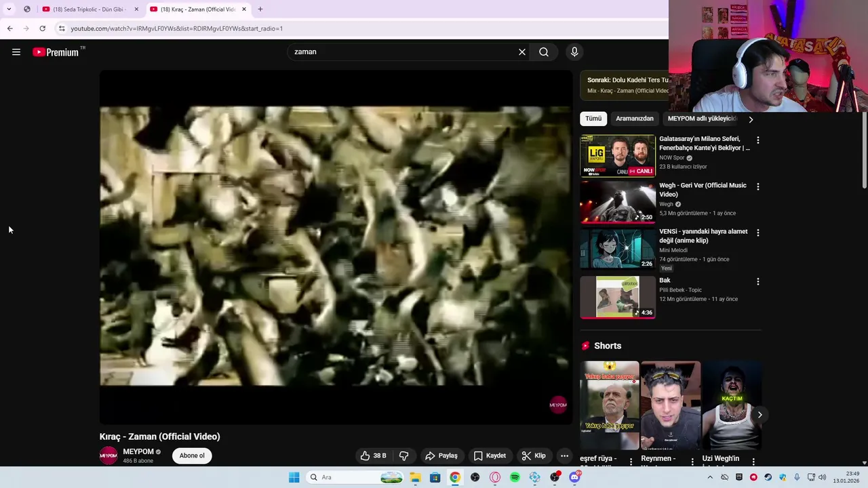Open options menu for Wegh Geri Ver
This screenshot has height=488, width=868.
(x=758, y=186)
